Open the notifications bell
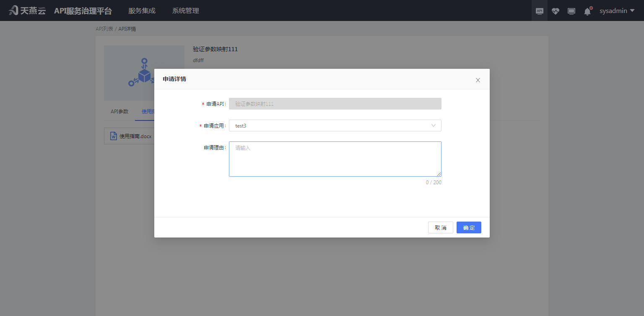644x316 pixels. (587, 11)
